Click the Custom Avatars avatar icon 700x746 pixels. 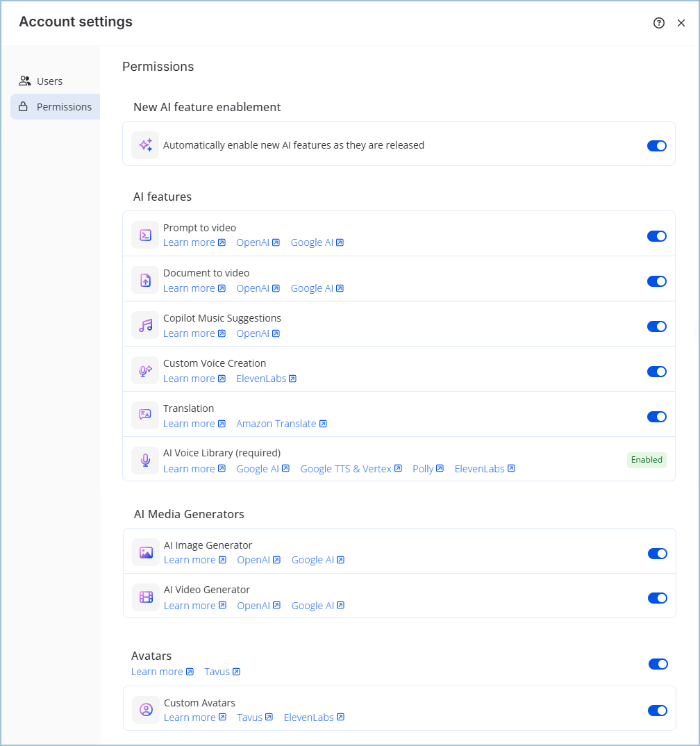point(145,709)
